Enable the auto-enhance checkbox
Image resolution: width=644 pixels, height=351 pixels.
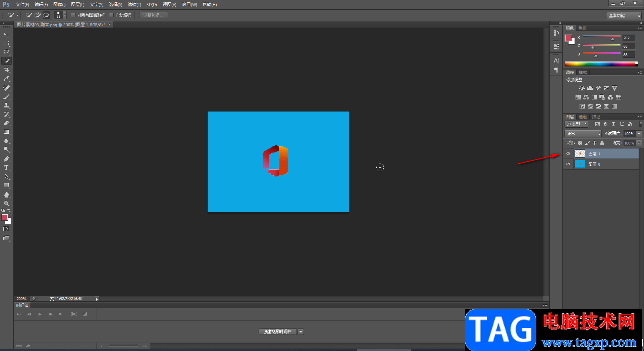111,15
